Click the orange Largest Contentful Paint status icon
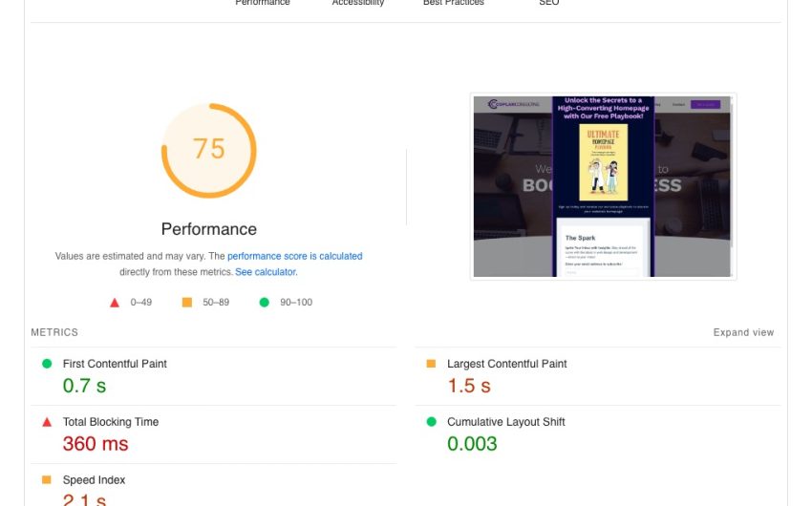Viewport: 812px width, 506px height. point(431,364)
